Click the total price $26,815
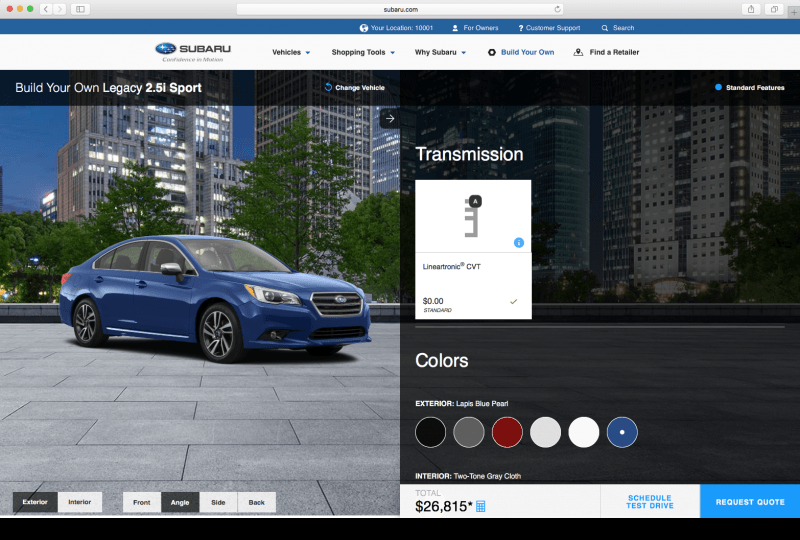This screenshot has width=800, height=540. coord(444,506)
